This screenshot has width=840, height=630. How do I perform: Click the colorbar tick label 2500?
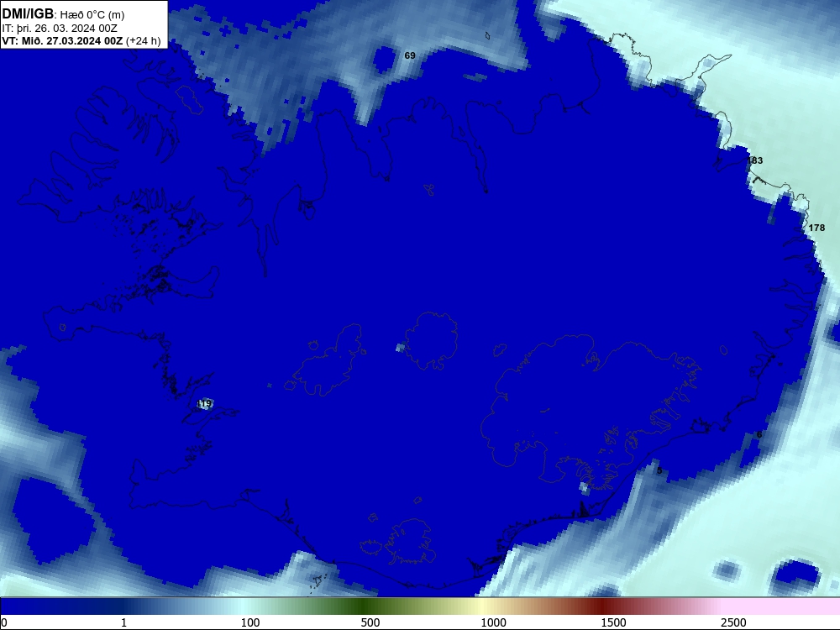[x=733, y=622]
